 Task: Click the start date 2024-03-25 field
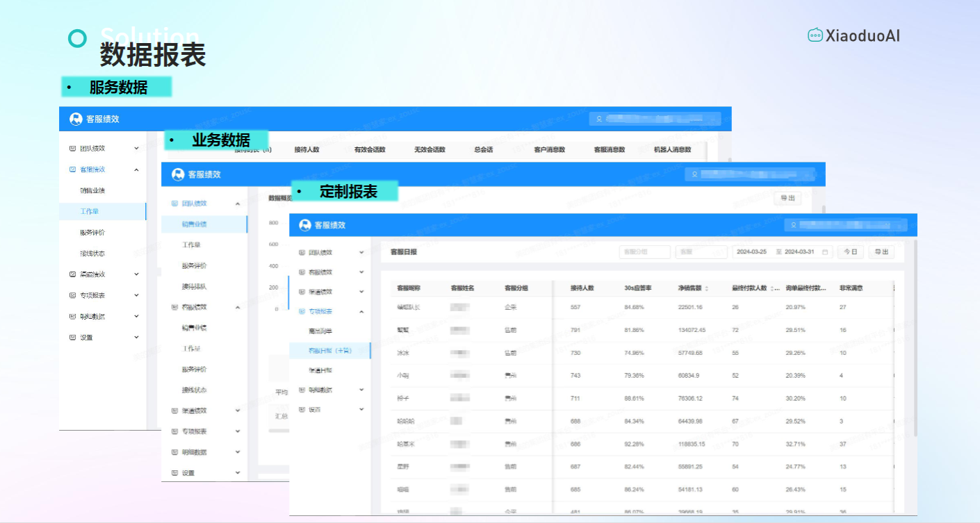click(751, 252)
